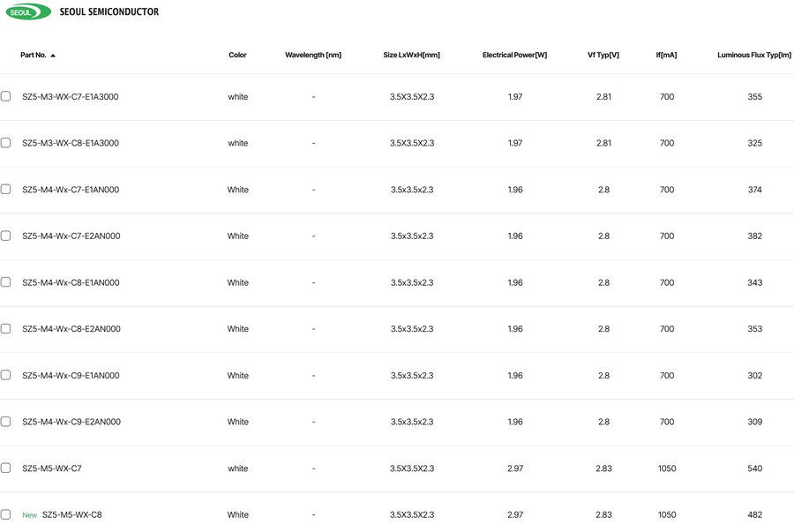The image size is (794, 532).
Task: Check the box next to SZ5-M4-Wx-C7-E1AN000
Action: pos(5,190)
